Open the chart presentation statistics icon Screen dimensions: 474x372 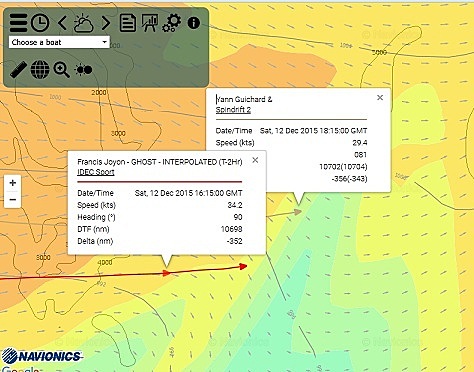149,23
